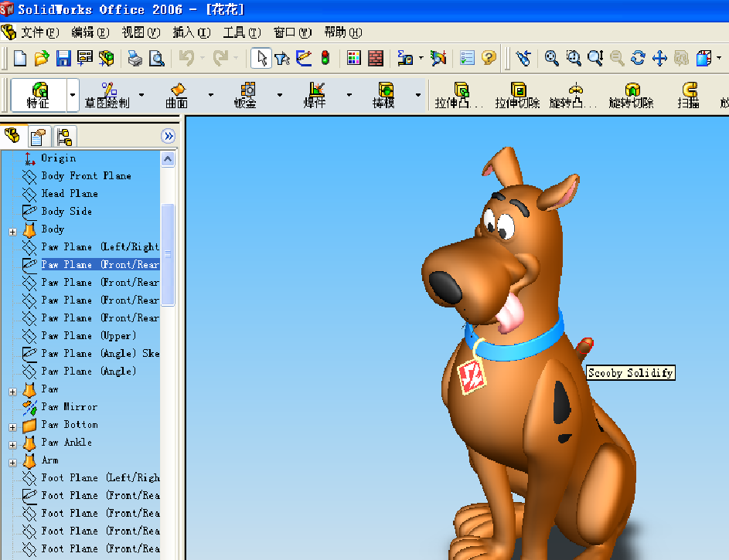729x560 pixels.
Task: Select Paw Plane (Upper) item
Action: coord(88,336)
